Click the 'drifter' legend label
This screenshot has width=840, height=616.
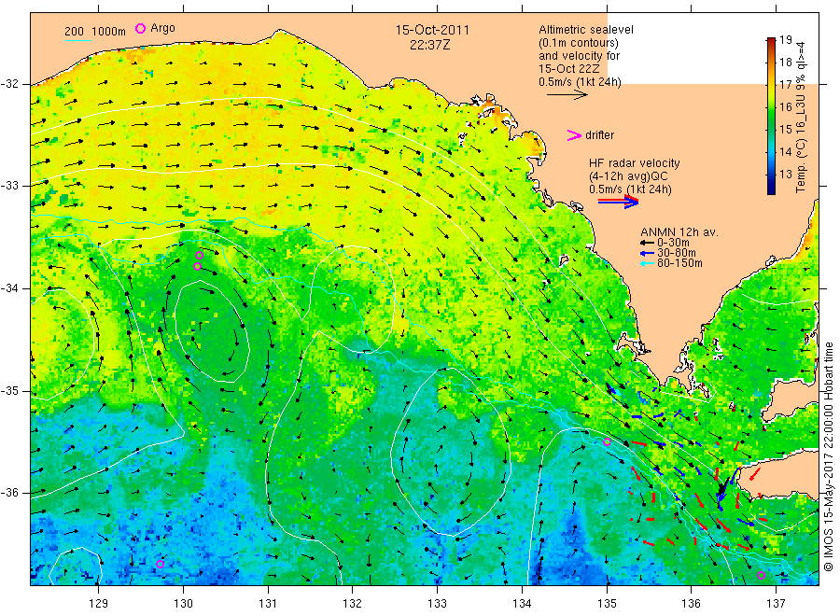point(599,135)
